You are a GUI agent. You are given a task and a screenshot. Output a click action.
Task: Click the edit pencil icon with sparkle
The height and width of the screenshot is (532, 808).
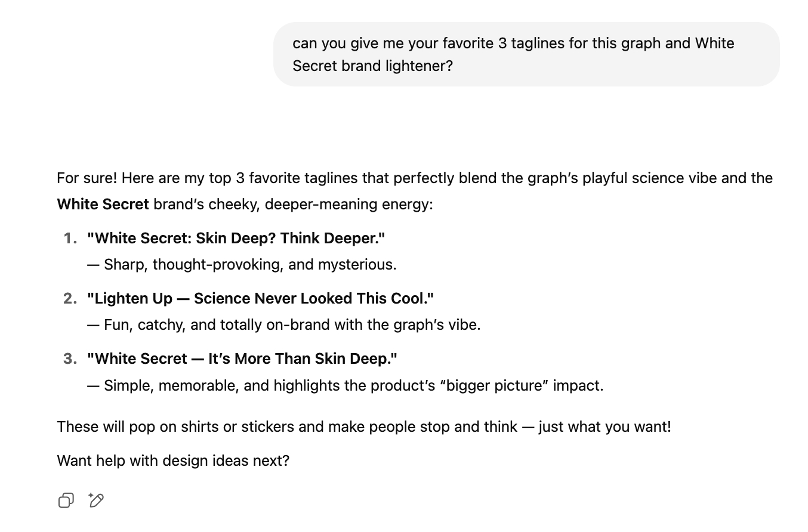[96, 500]
